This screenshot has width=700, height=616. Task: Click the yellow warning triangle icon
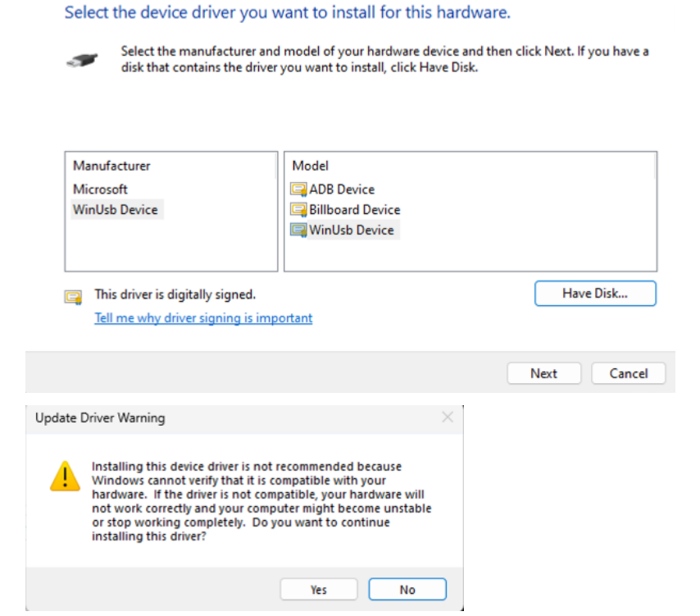[64, 476]
